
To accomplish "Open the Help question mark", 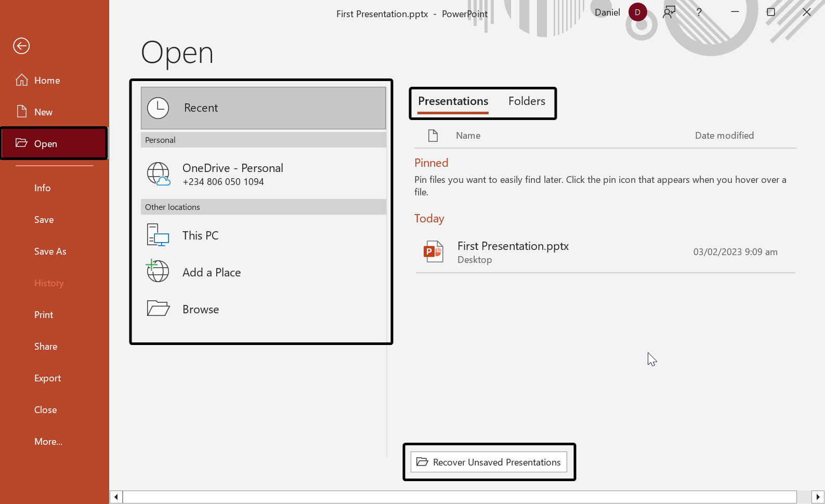I will (x=699, y=12).
